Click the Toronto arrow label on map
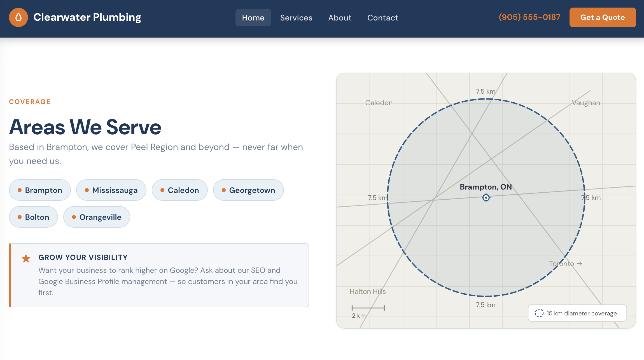The width and height of the screenshot is (644, 360). (x=566, y=264)
